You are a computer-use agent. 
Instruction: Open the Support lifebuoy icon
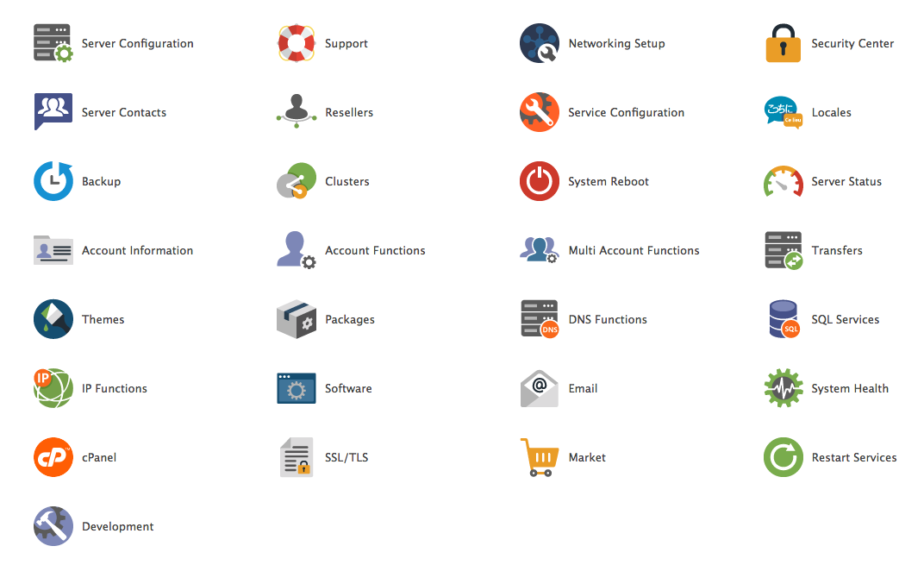297,43
